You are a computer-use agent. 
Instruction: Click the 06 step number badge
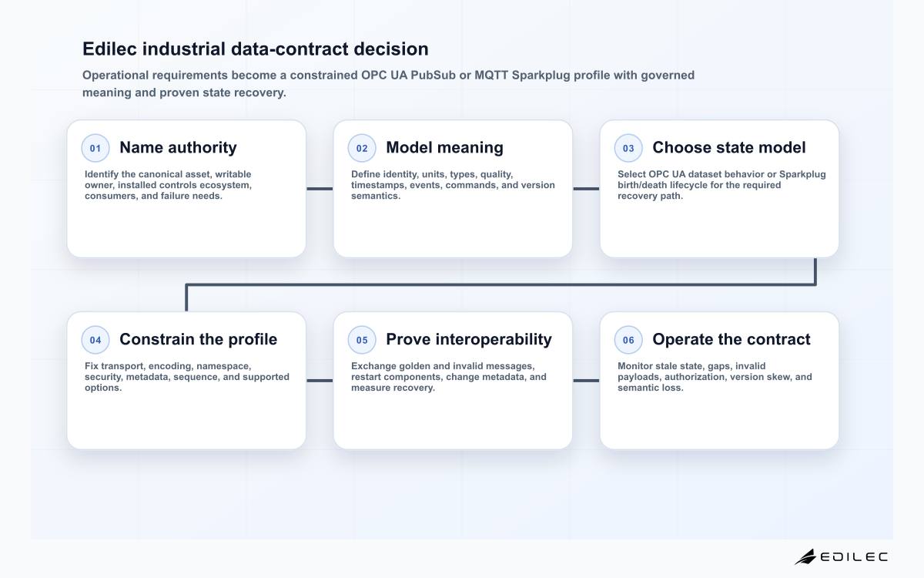pyautogui.click(x=628, y=340)
